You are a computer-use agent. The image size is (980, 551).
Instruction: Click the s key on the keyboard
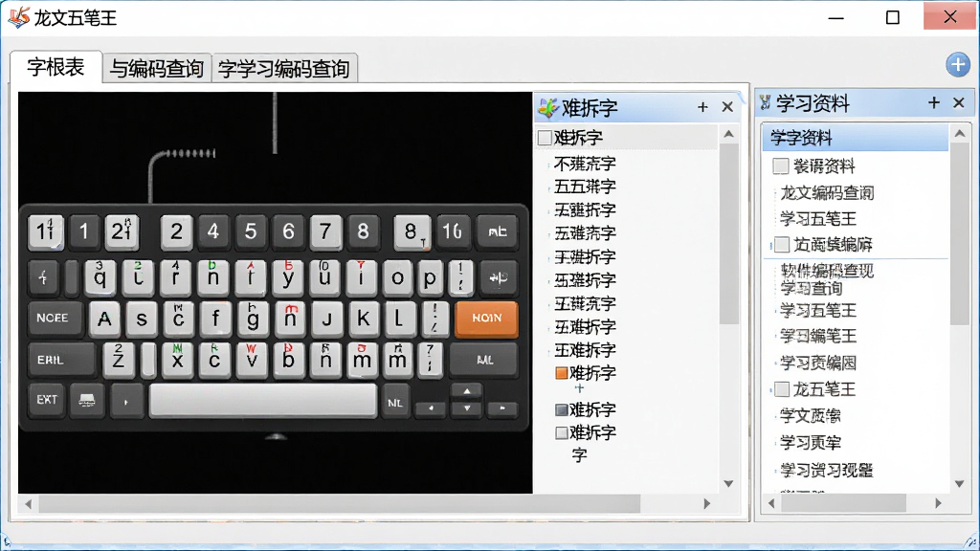(142, 319)
